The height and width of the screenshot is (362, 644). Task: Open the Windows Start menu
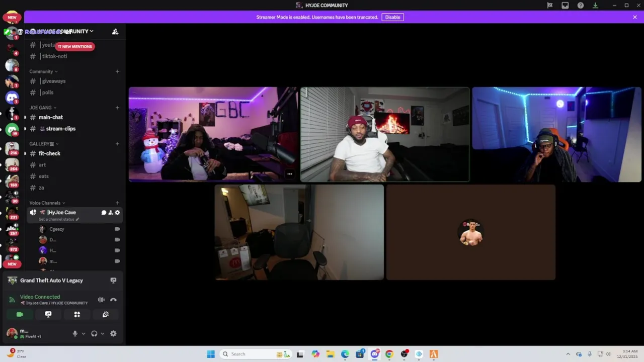coord(211,354)
